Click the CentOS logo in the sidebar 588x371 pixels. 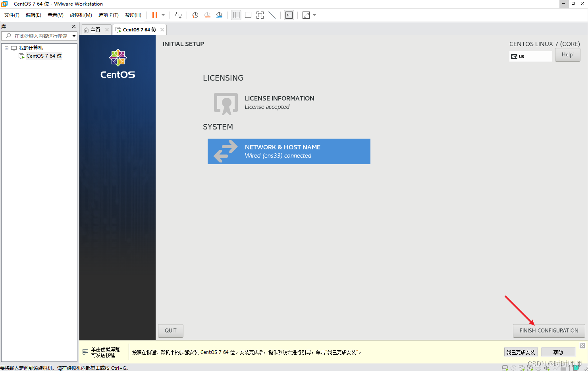point(118,64)
